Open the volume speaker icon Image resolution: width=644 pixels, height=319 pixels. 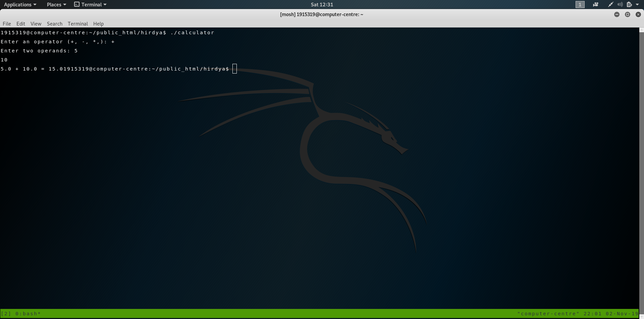620,4
